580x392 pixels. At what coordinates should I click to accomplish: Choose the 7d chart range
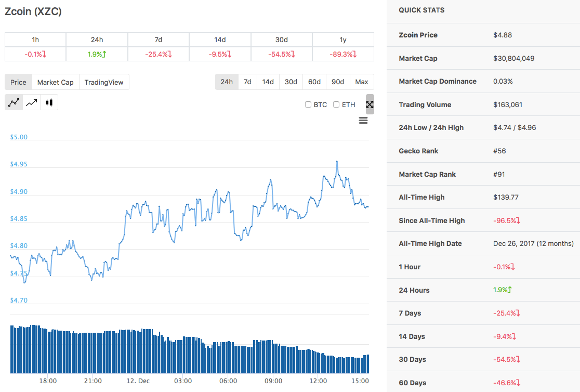(247, 82)
